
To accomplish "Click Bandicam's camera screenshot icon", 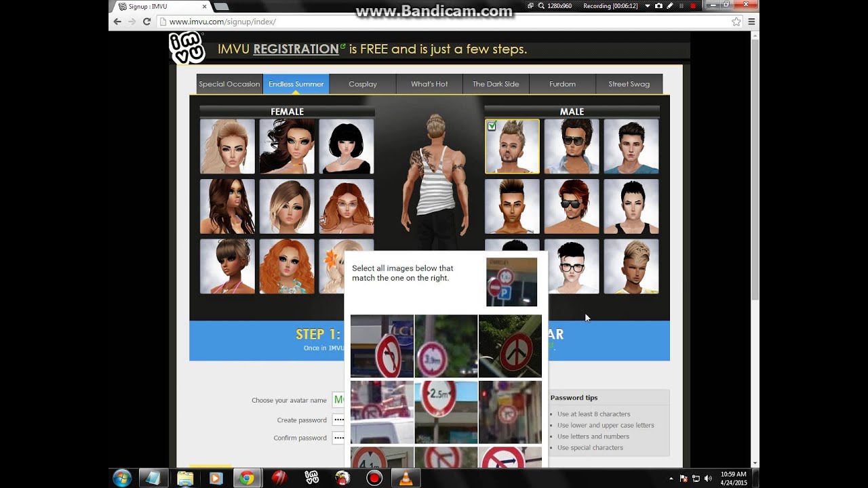I will (658, 5).
